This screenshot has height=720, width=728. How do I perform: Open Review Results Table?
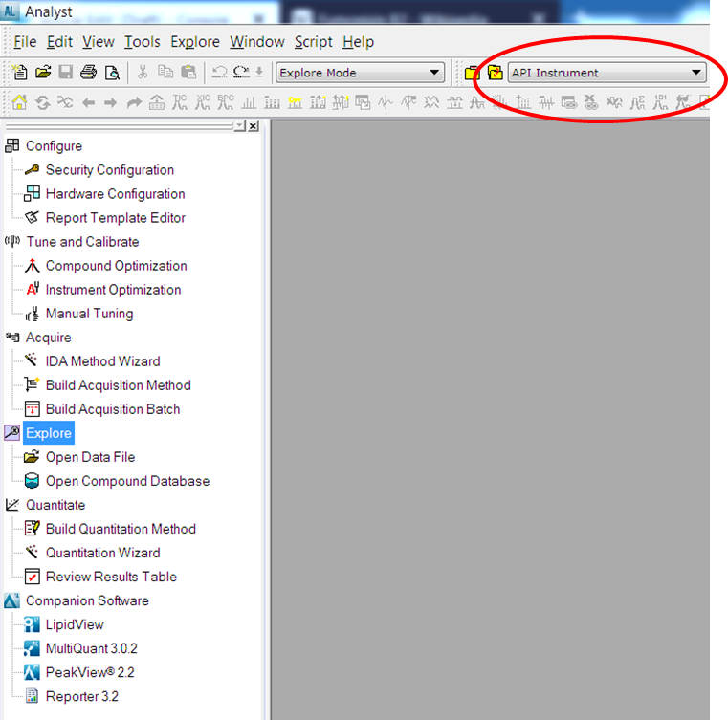[111, 577]
